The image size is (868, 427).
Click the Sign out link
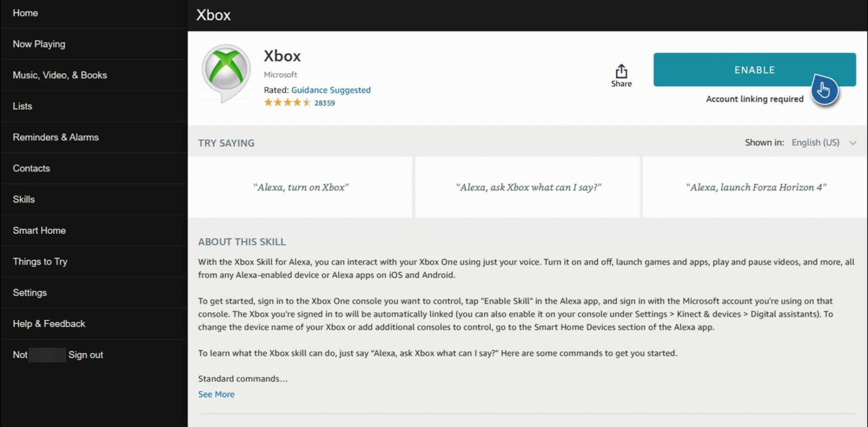coord(86,355)
